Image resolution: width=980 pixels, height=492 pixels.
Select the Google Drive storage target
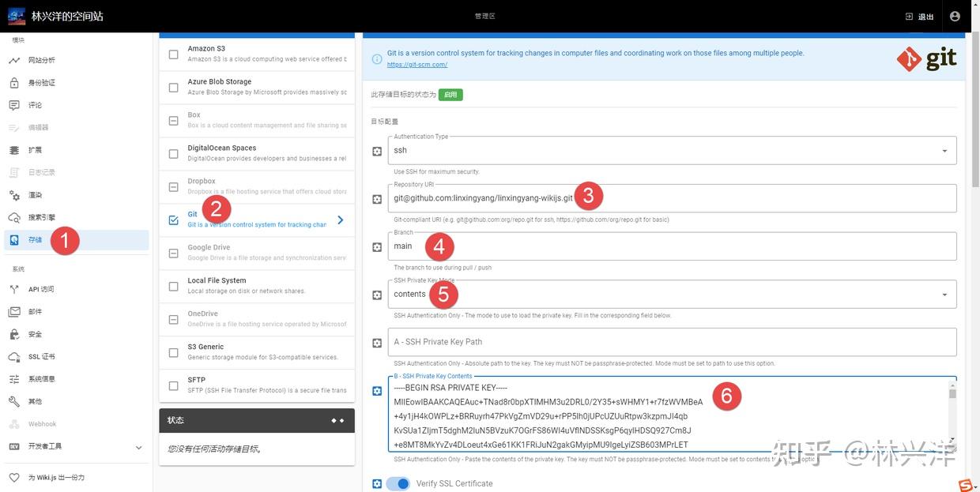[257, 253]
